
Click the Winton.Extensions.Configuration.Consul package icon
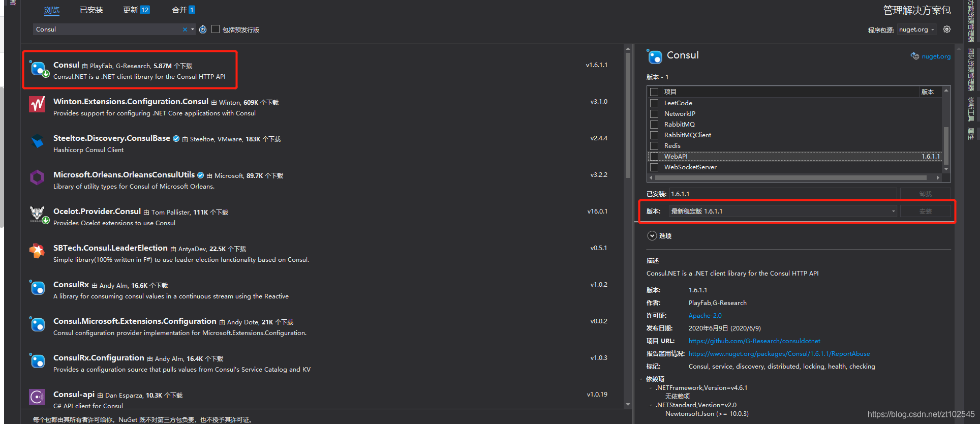tap(37, 104)
